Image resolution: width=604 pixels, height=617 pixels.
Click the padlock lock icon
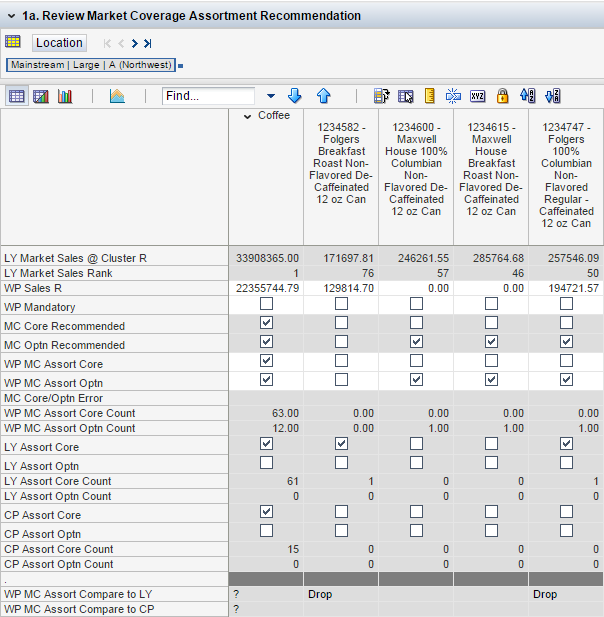pos(502,96)
